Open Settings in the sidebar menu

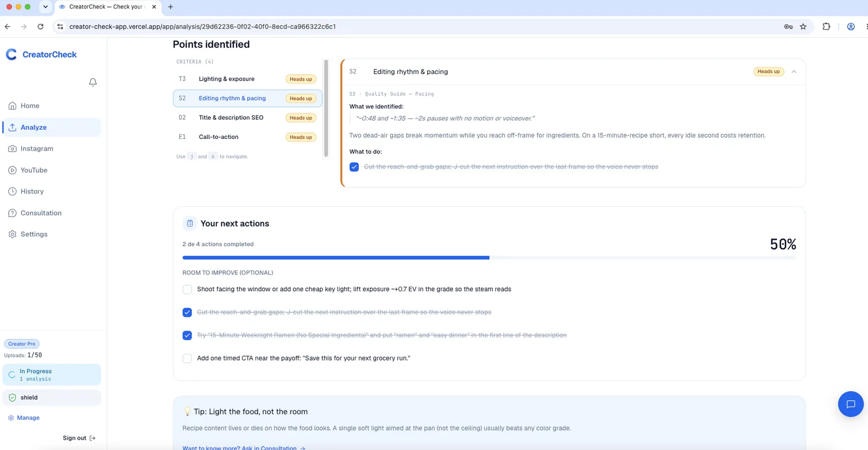click(x=52, y=235)
